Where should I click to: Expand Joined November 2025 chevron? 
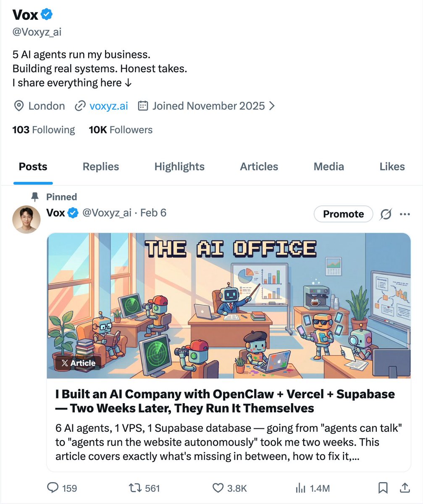tap(272, 106)
